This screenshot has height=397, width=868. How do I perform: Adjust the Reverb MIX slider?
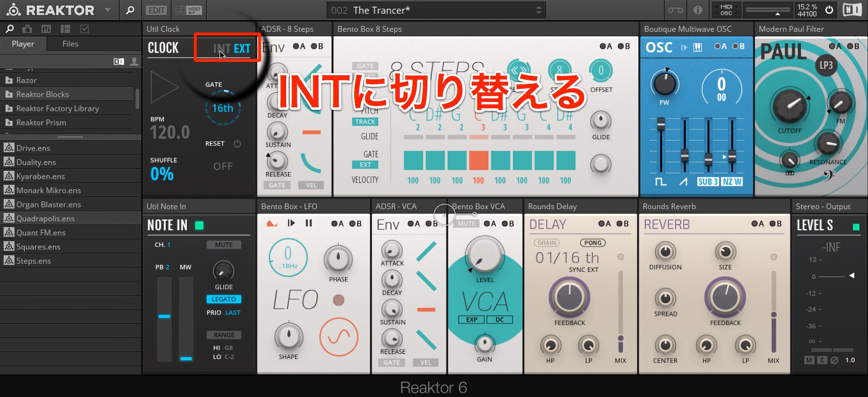pos(774,312)
